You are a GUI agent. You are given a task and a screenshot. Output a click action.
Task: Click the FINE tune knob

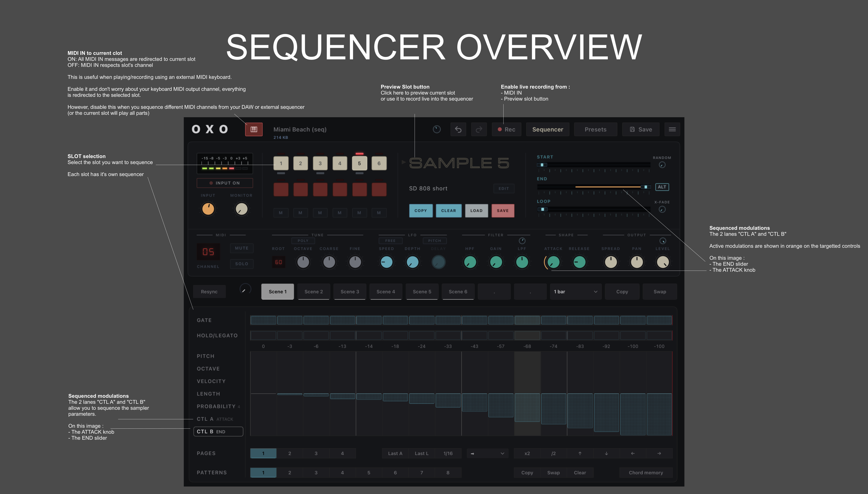pos(355,262)
